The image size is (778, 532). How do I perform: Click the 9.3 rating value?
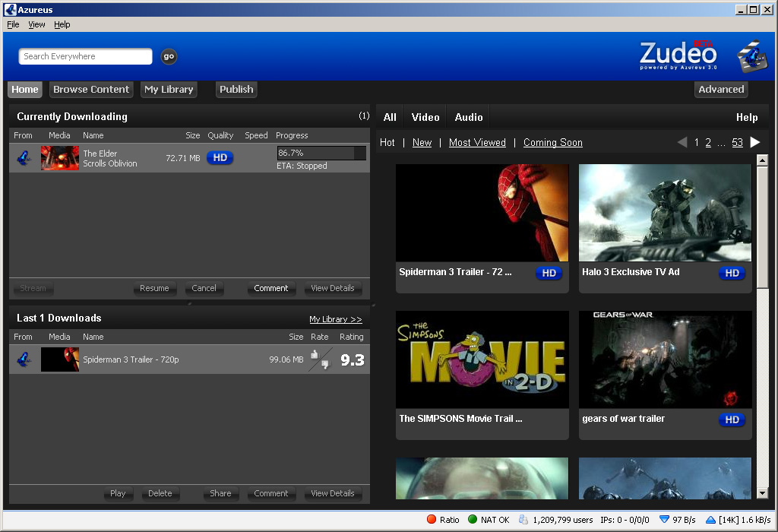[x=353, y=359]
